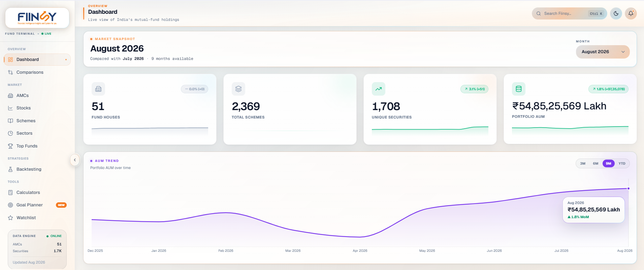This screenshot has height=270, width=644.
Task: Click the Comparisons branch icon
Action: point(10,72)
